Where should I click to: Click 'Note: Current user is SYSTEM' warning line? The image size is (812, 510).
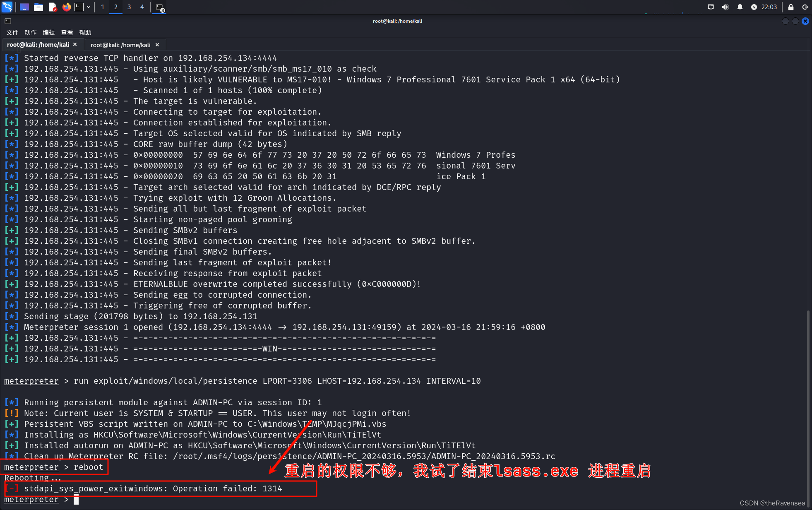click(x=208, y=413)
